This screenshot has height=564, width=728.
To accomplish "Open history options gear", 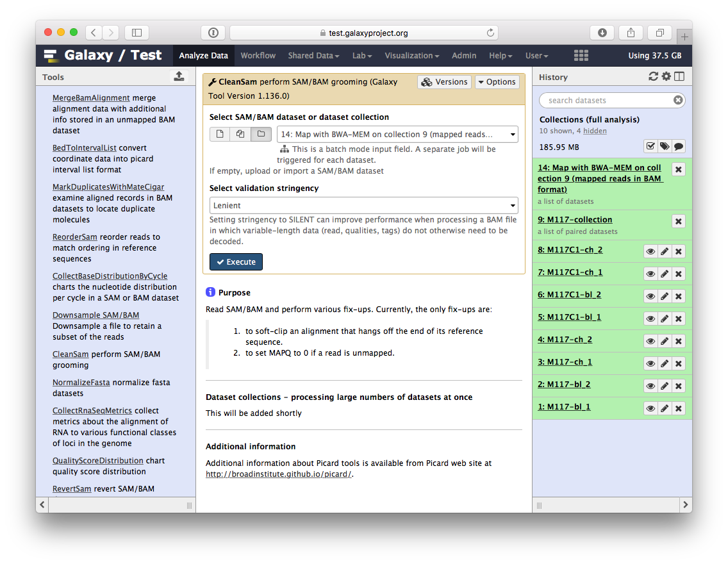I will tap(666, 77).
